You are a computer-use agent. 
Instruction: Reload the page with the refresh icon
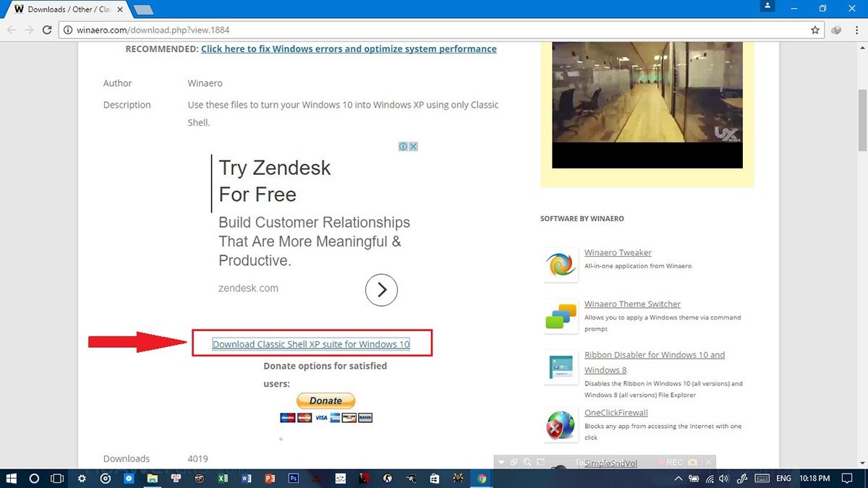(x=48, y=30)
